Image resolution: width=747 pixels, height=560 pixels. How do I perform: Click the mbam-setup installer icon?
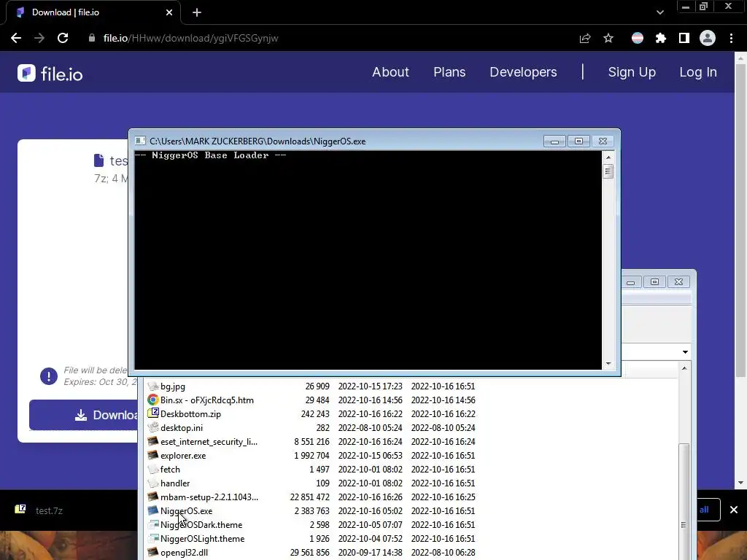[x=153, y=497]
